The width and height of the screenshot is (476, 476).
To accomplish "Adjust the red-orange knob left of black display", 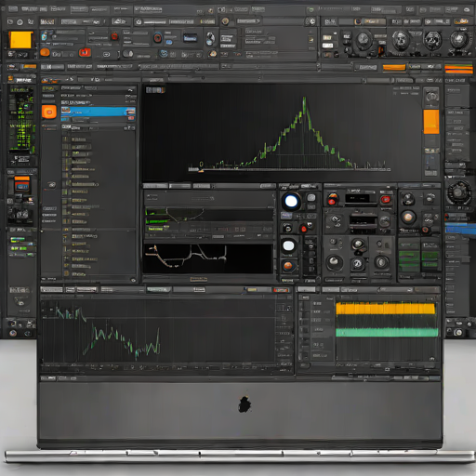I will click(332, 200).
